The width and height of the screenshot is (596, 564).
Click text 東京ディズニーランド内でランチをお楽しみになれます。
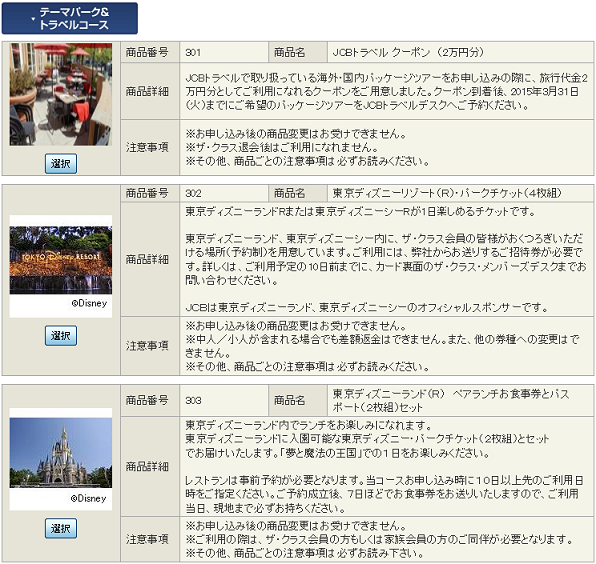pyautogui.click(x=309, y=425)
